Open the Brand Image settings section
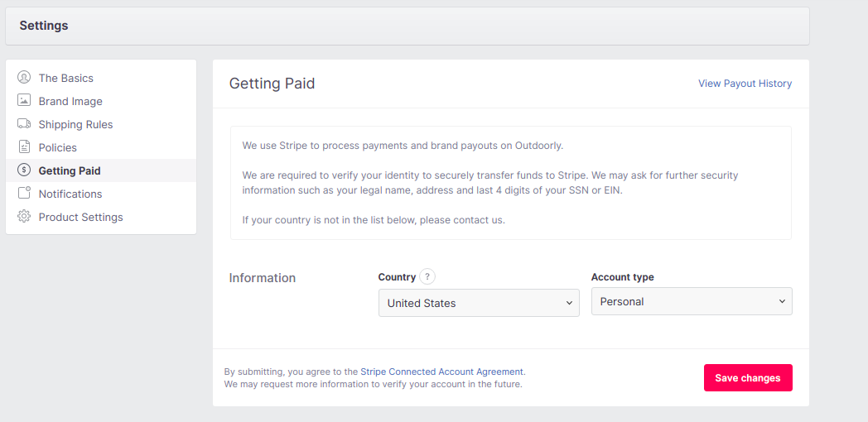This screenshot has height=422, width=868. [x=70, y=101]
